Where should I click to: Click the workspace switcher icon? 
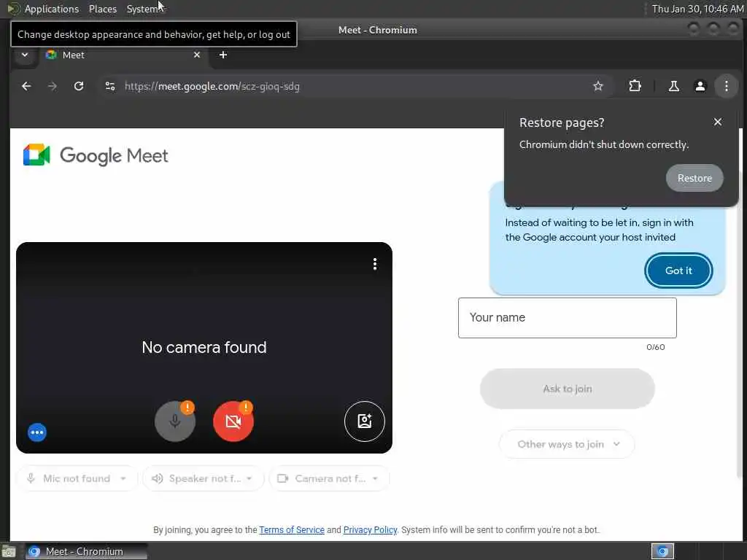(x=662, y=551)
